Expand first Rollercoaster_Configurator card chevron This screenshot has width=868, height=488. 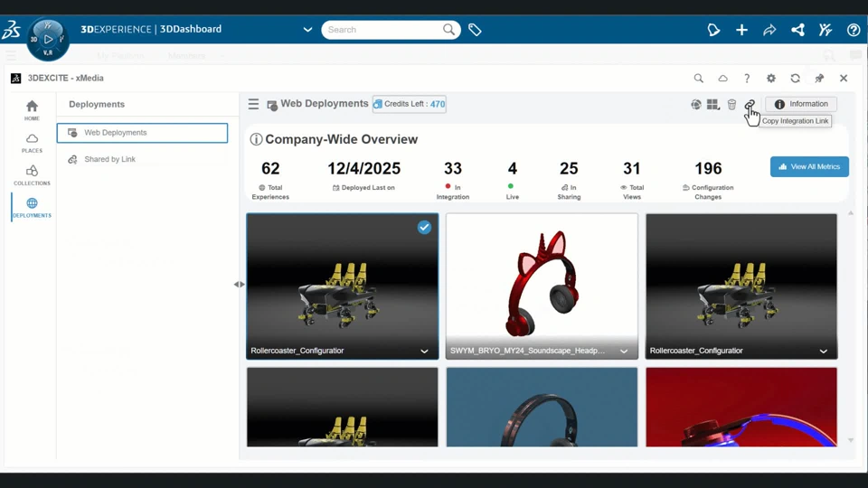tap(424, 352)
